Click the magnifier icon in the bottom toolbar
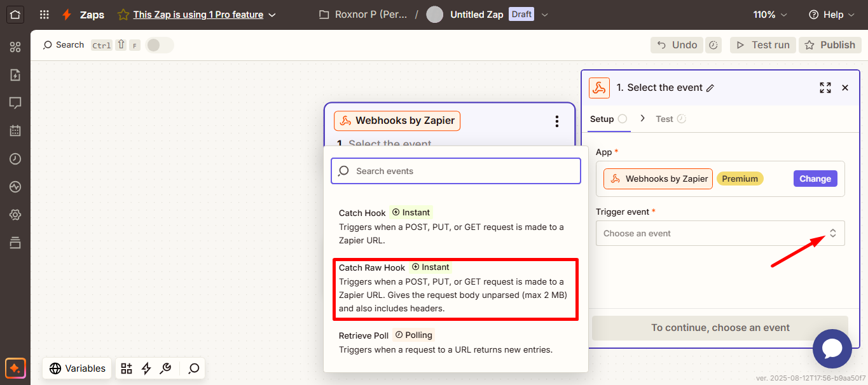 pyautogui.click(x=194, y=368)
